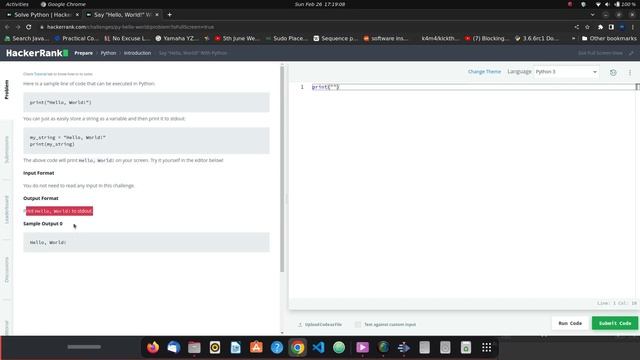Click the HackerRank logo

tap(37, 53)
